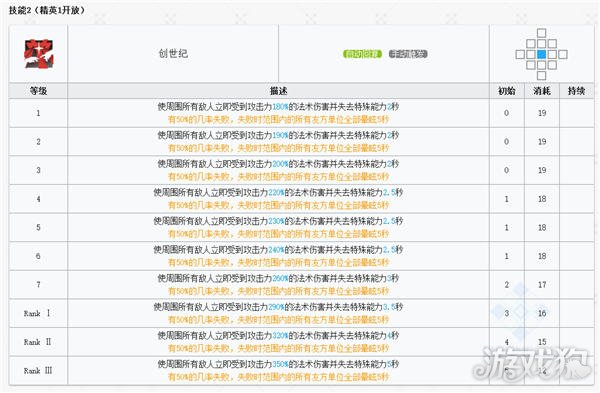Click the blue 180% damage value
The height and width of the screenshot is (393, 600).
[x=280, y=107]
